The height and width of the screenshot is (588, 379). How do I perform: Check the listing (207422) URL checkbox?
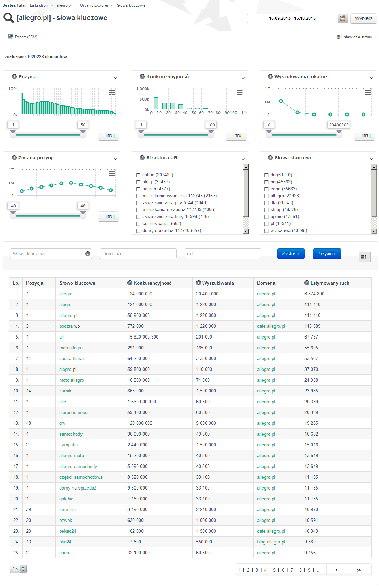138,175
